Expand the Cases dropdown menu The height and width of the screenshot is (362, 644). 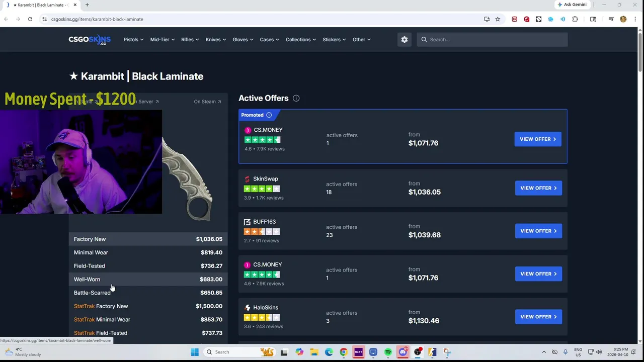click(269, 39)
